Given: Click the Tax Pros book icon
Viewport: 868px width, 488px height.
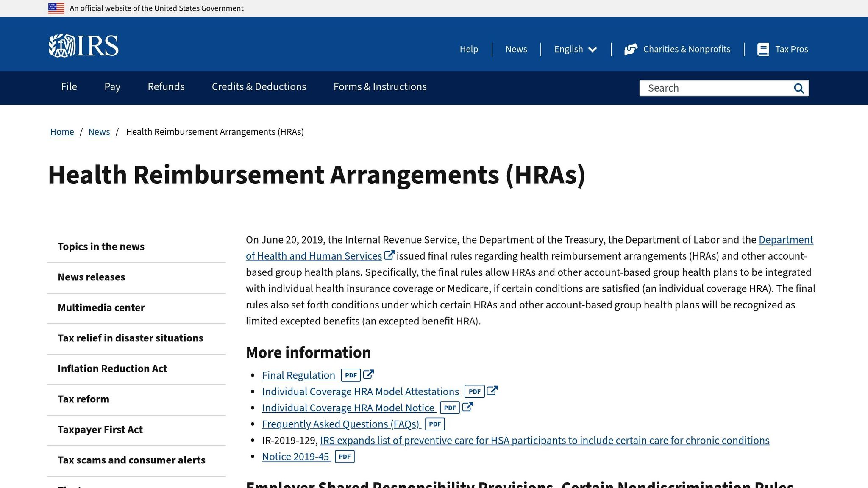Looking at the screenshot, I should (763, 50).
